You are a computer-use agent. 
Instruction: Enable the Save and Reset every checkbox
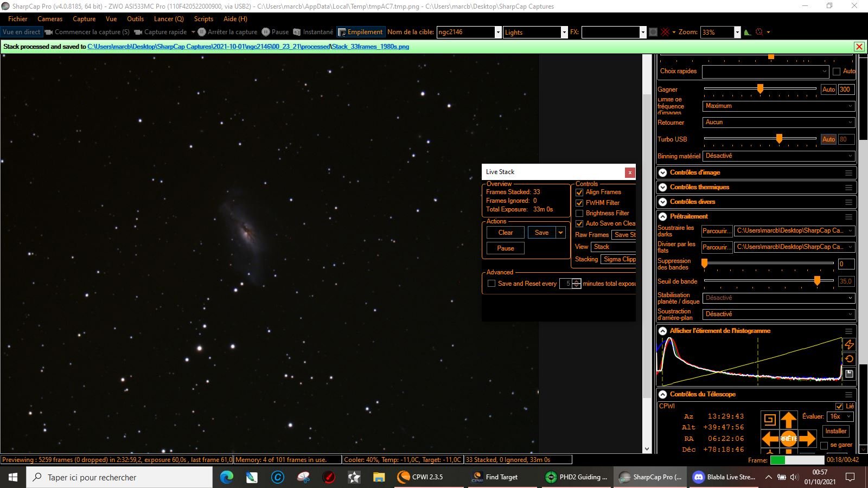pos(492,284)
